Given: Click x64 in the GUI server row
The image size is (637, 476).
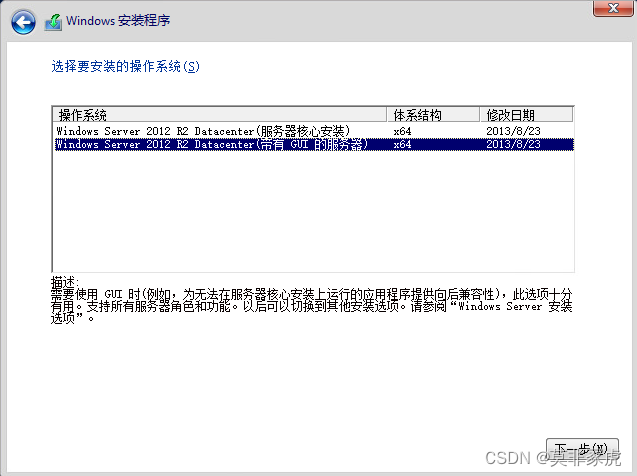Looking at the screenshot, I should (402, 144).
